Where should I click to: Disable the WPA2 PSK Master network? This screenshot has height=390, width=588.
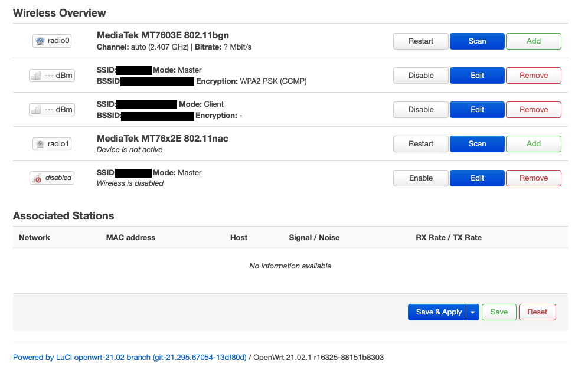pos(421,76)
